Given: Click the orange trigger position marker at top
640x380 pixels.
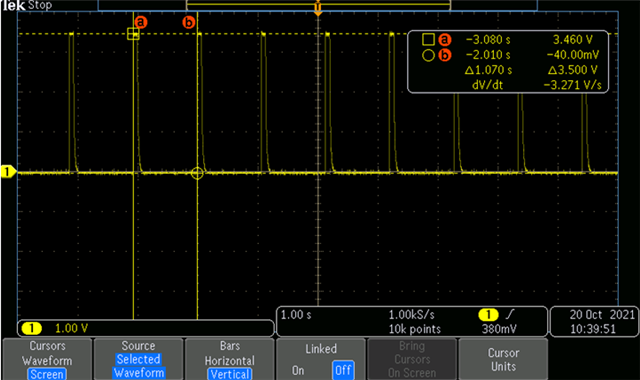Looking at the screenshot, I should (318, 9).
